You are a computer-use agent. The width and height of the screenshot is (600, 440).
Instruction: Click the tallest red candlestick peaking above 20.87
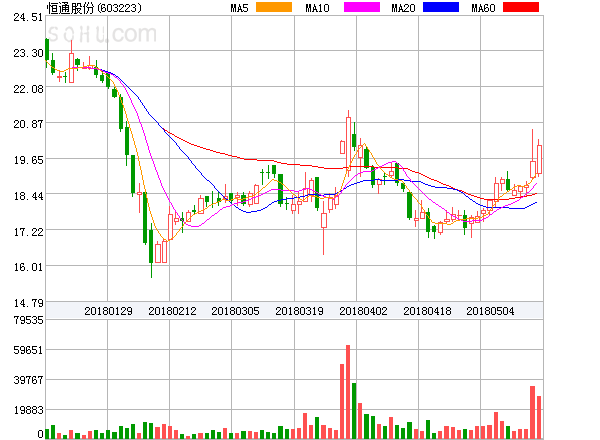348,143
